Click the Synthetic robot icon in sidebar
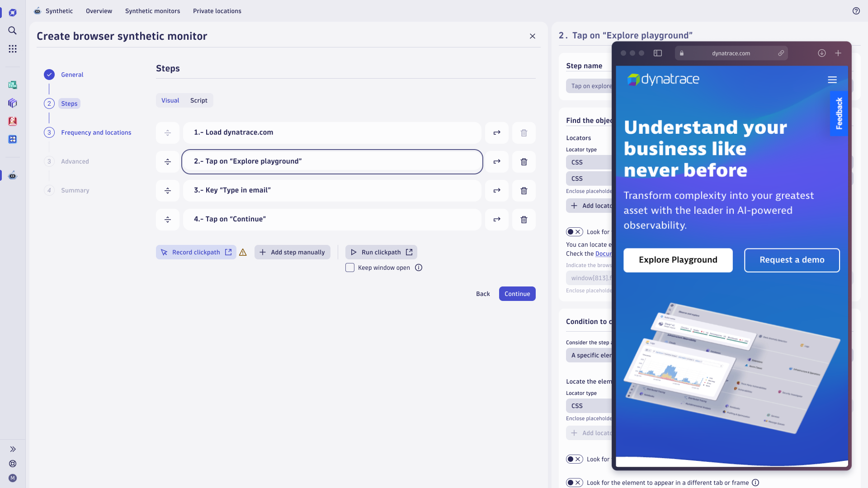868x488 pixels. (x=13, y=175)
